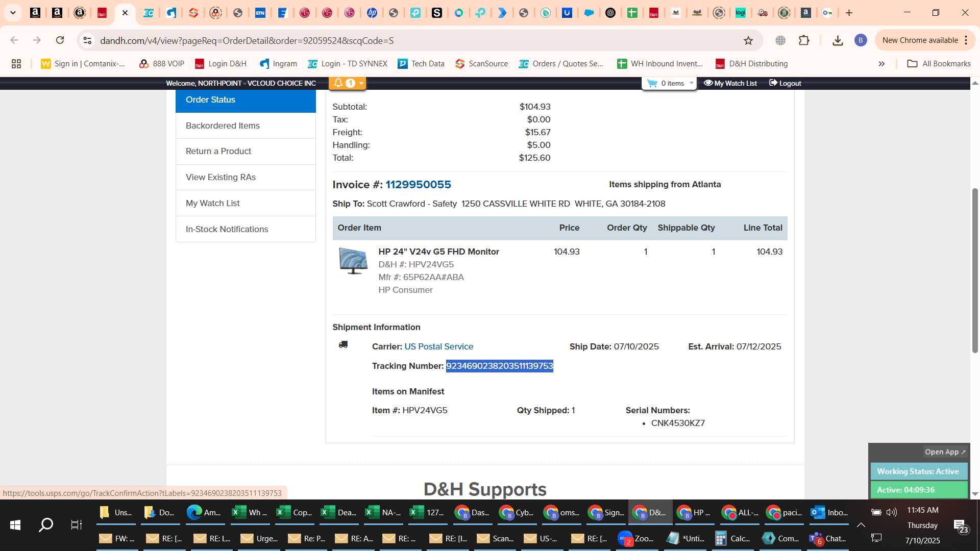Image resolution: width=980 pixels, height=551 pixels.
Task: Open Tech Data bookmark
Action: (x=422, y=64)
